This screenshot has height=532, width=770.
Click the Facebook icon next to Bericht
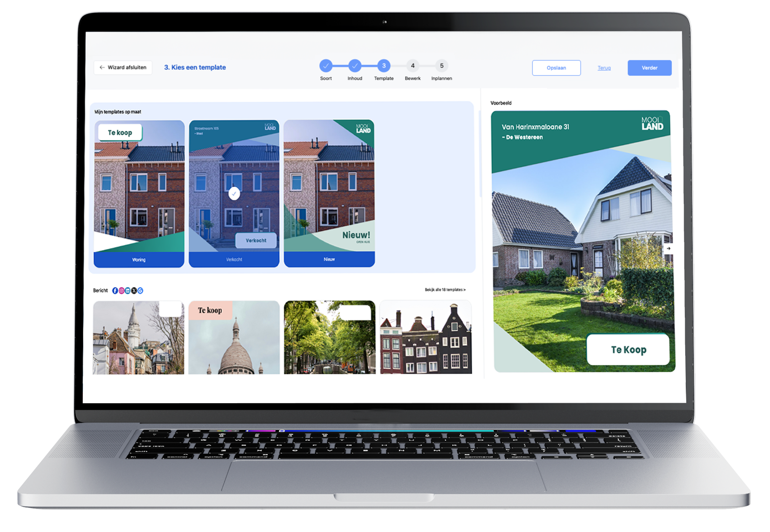pos(115,291)
